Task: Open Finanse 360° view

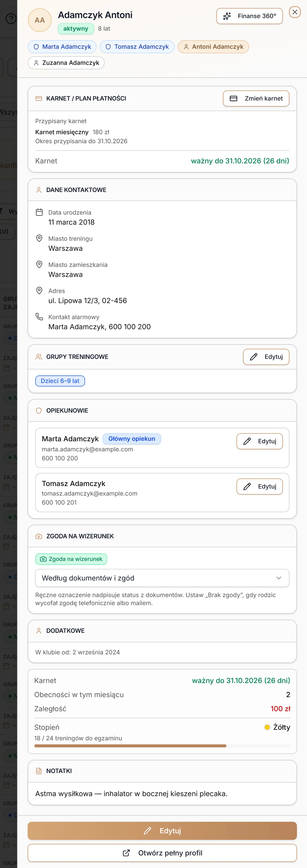Action: [x=249, y=16]
